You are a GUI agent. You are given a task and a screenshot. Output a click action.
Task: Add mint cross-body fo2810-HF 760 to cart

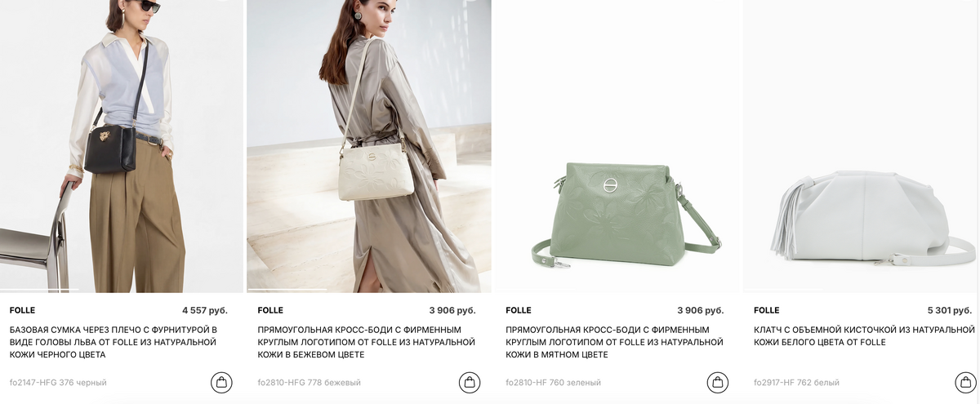[x=717, y=382]
